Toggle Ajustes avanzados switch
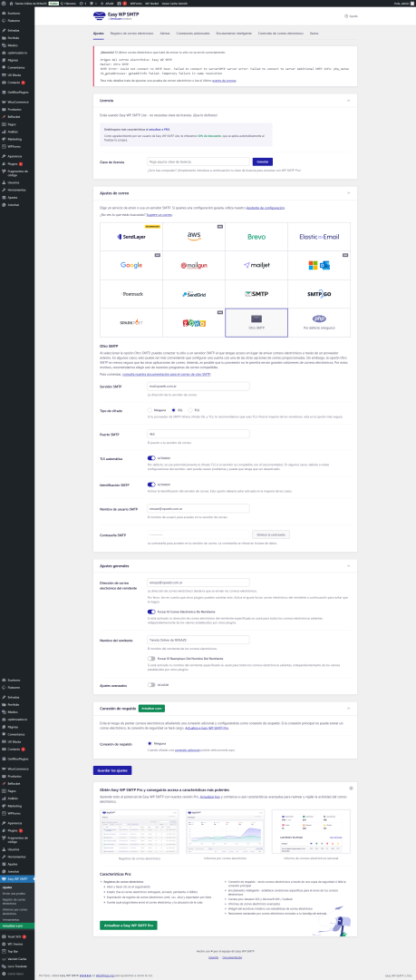This screenshot has height=980, width=416. coord(151,684)
